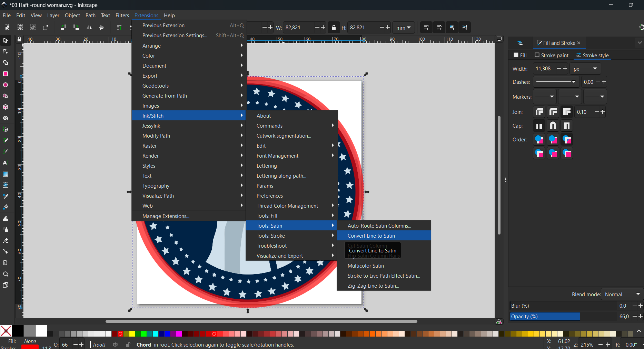Select the Star and Polygon tool

[6, 96]
